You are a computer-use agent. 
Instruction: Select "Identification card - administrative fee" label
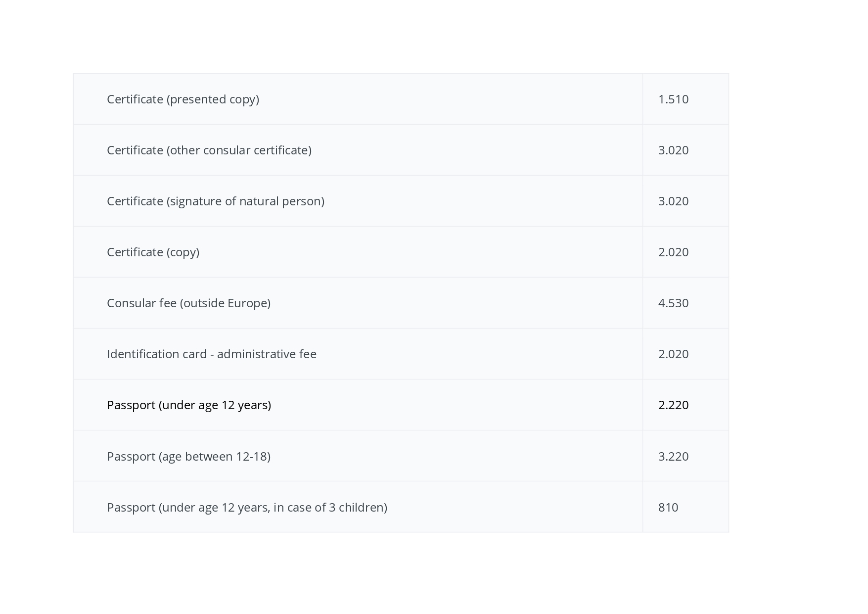click(x=212, y=354)
